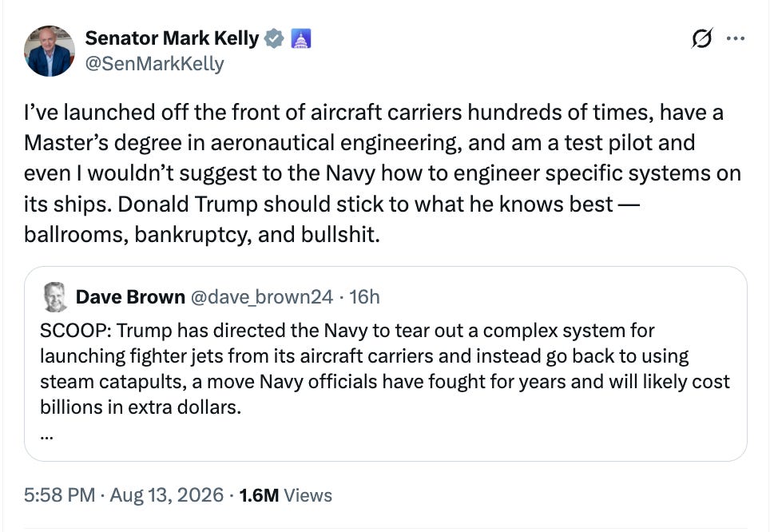
Task: Open Senator Mark Kelly's profile picture
Action: click(50, 51)
